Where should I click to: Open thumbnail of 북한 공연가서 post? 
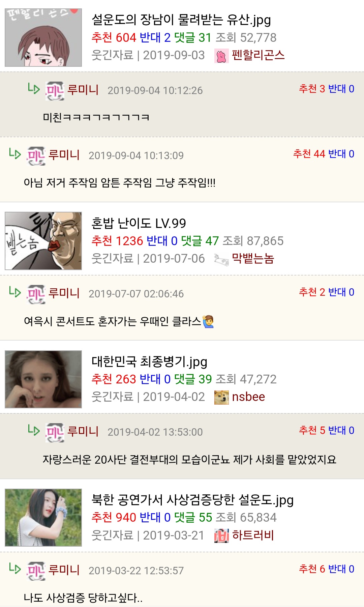[43, 517]
